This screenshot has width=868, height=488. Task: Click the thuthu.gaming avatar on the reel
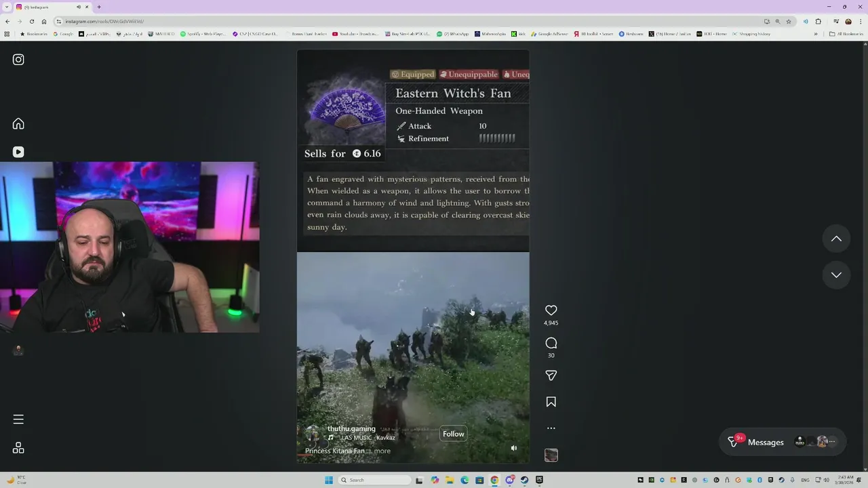(x=313, y=433)
